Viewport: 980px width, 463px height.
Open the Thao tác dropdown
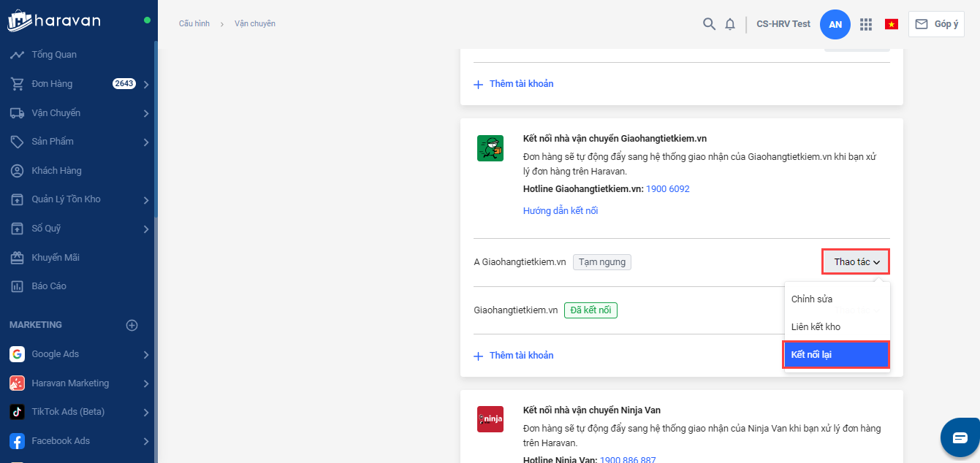point(856,262)
